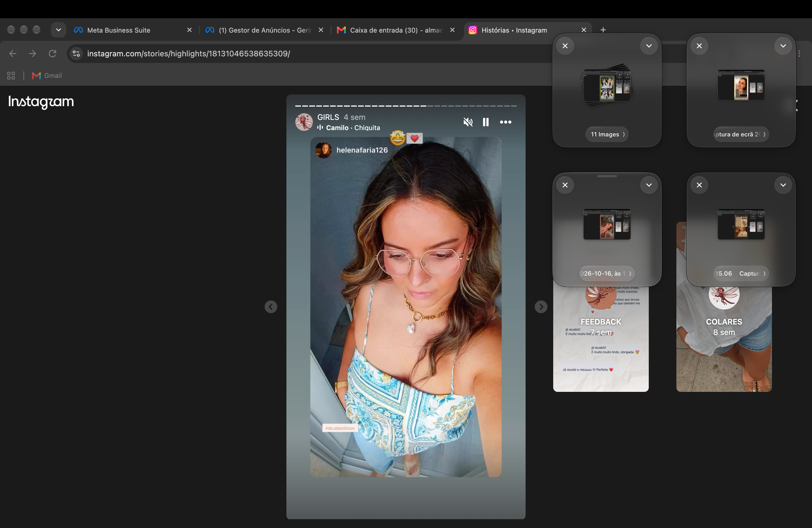Expand the 15.06 Captur preview chevron
The image size is (812, 528).
tap(783, 185)
